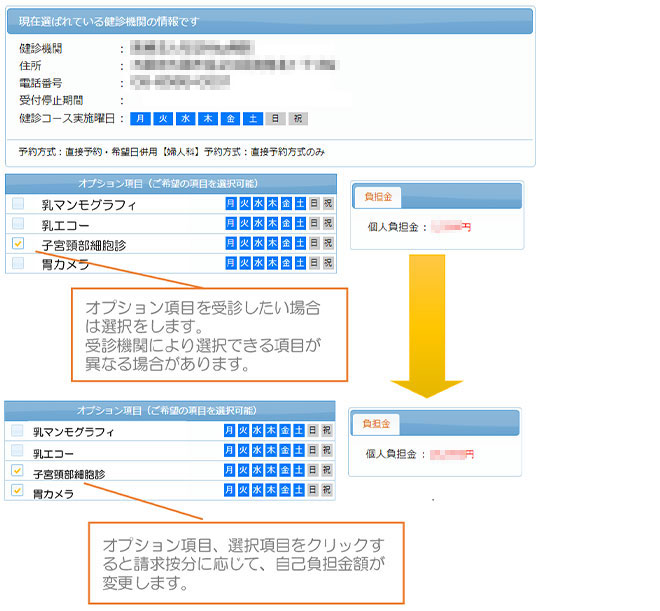Viewport: 660px width, 611px height.
Task: Click the gray 日 badge in 健診コース実施曜日
Action: click(x=275, y=119)
